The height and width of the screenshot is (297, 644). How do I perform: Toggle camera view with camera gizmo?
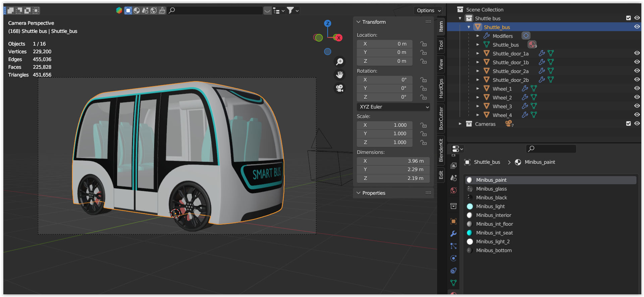click(340, 88)
